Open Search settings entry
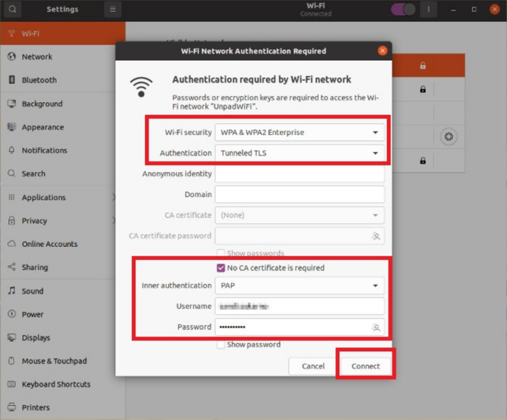 (63, 174)
